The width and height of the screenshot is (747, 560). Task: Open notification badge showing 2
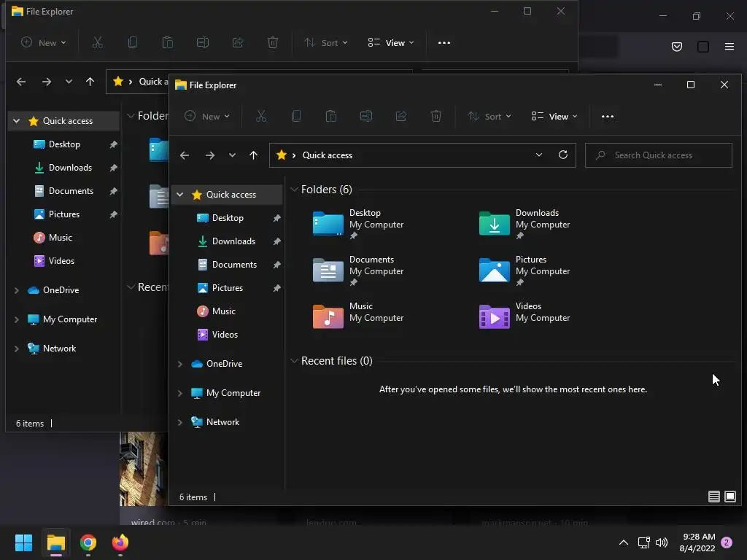pos(727,542)
